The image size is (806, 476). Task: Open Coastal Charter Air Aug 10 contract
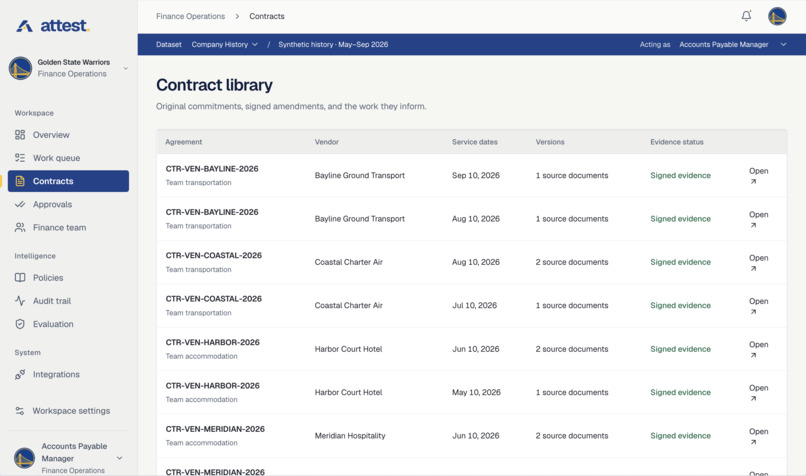coord(759,262)
